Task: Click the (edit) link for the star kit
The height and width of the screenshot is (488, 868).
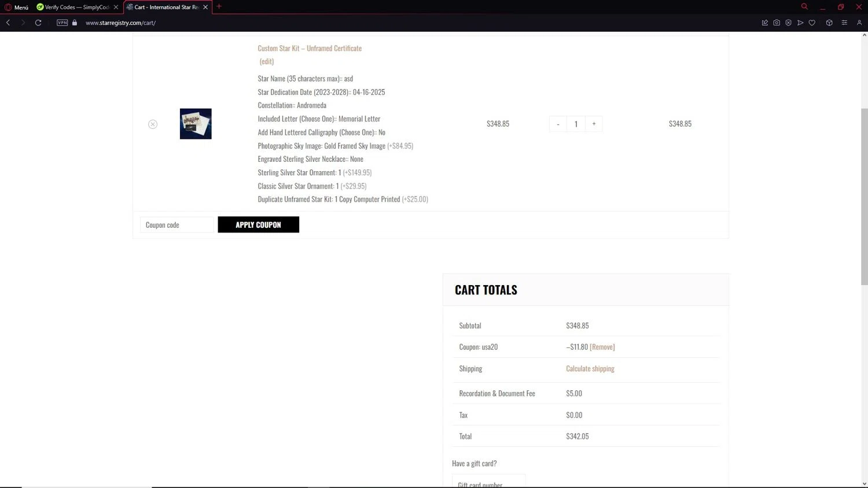Action: pyautogui.click(x=267, y=61)
